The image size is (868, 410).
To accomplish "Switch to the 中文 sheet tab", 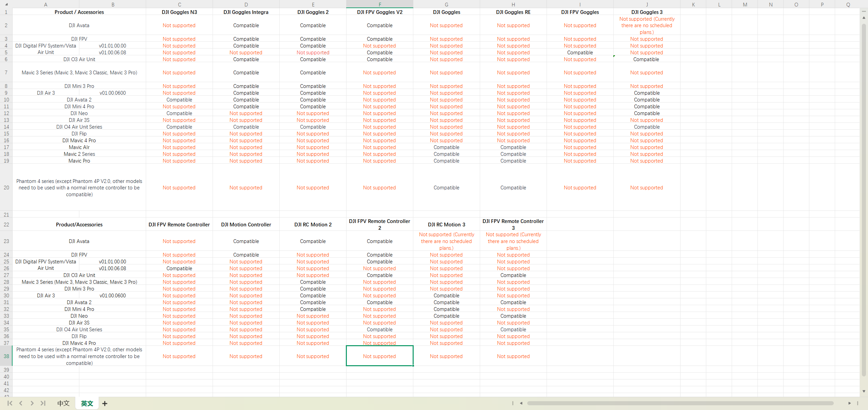I will coord(63,403).
